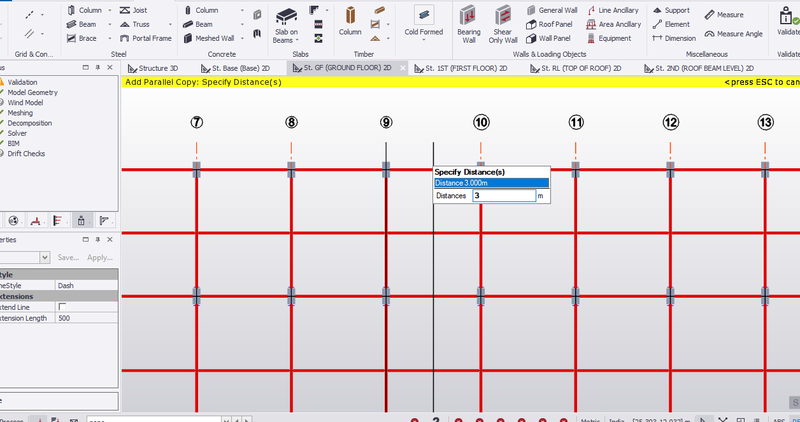
Task: Select the Distance 3.000m entry
Action: point(491,183)
